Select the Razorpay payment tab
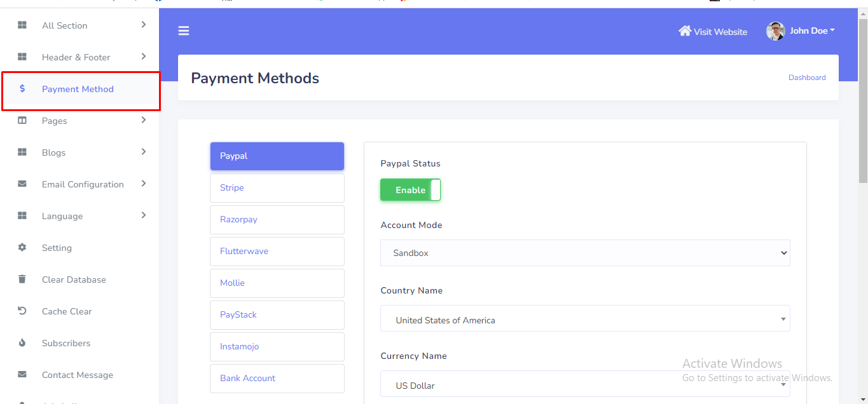Viewport: 868px width, 404px height. click(277, 220)
